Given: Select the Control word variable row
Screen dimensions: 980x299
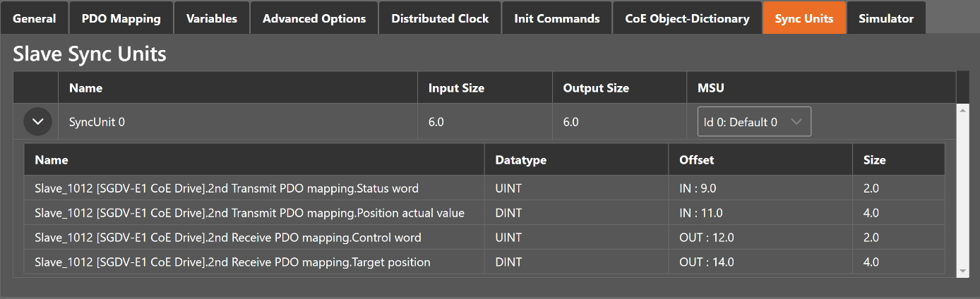Looking at the screenshot, I should [227, 238].
